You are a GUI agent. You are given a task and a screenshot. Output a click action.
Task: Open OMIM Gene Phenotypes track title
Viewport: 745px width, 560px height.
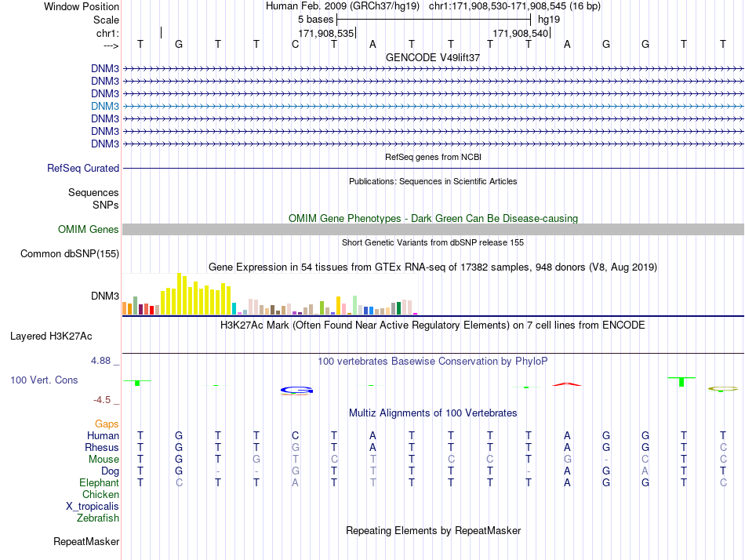(x=433, y=218)
